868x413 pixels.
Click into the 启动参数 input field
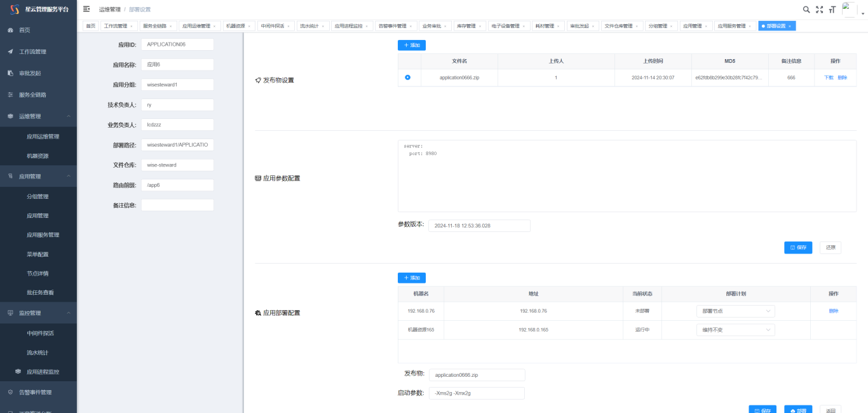[x=477, y=393]
